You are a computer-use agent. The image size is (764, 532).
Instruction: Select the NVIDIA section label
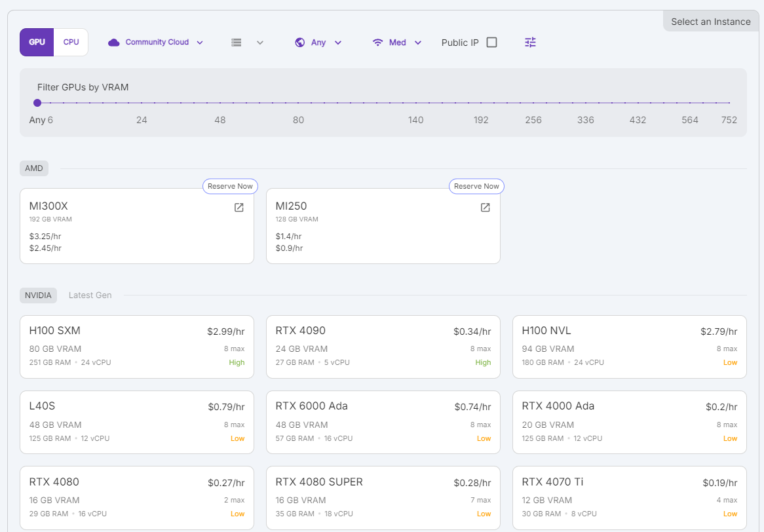tap(38, 295)
